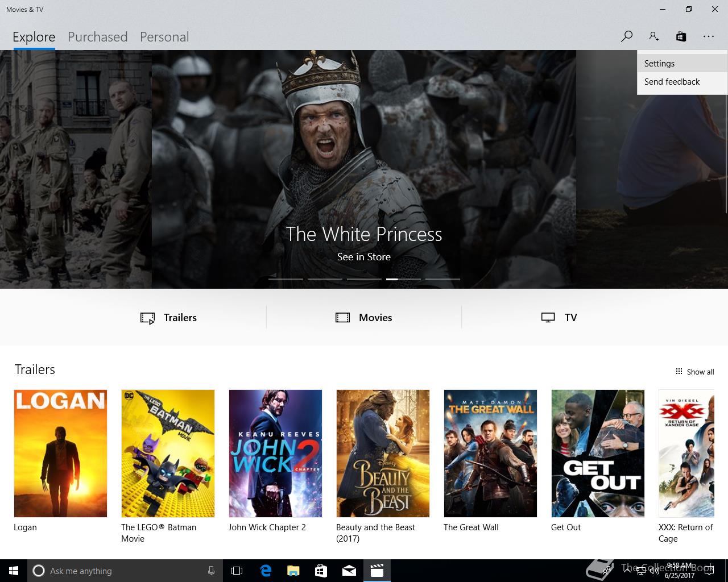Open The Great Wall poster
Viewport: 728px width, 582px height.
[490, 454]
